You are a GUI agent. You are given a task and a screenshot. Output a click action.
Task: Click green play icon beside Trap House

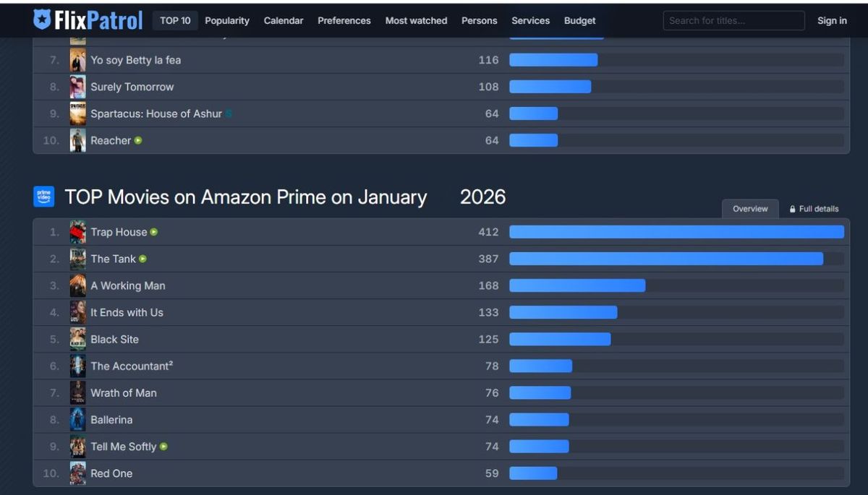tap(154, 232)
